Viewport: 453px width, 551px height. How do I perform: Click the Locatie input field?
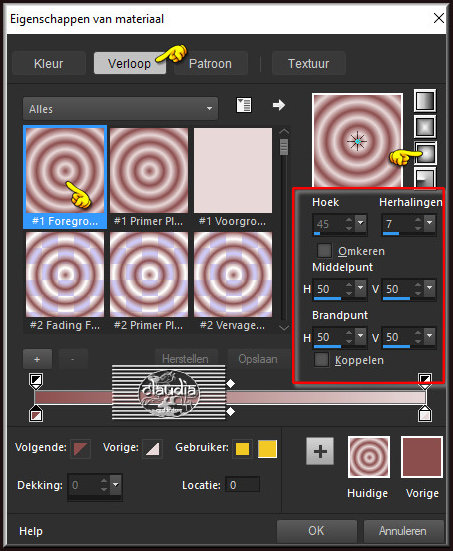pos(242,485)
